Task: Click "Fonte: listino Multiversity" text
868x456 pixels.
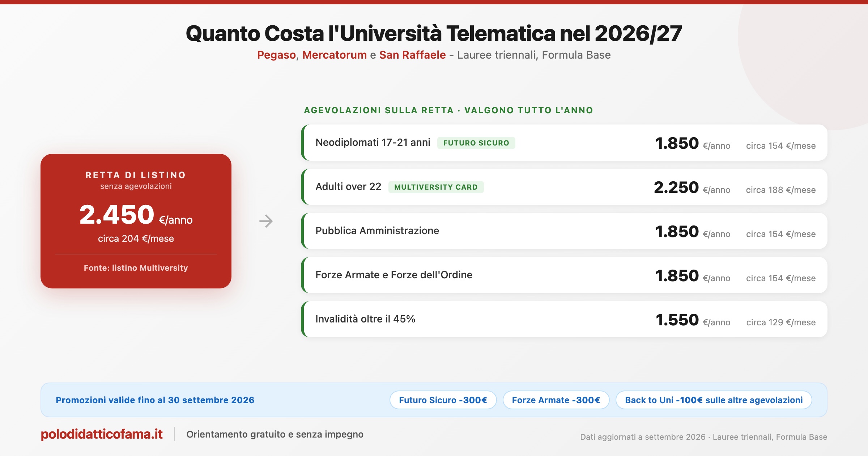Action: (136, 268)
